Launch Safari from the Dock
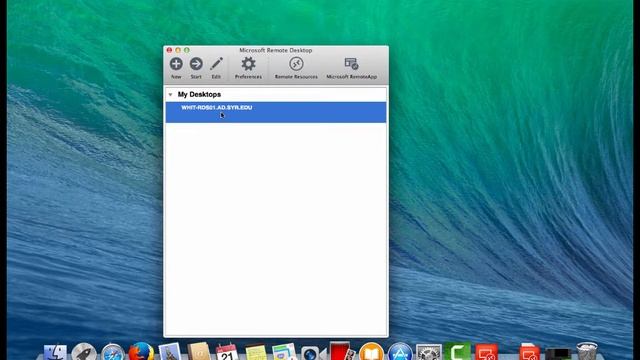 pyautogui.click(x=113, y=352)
